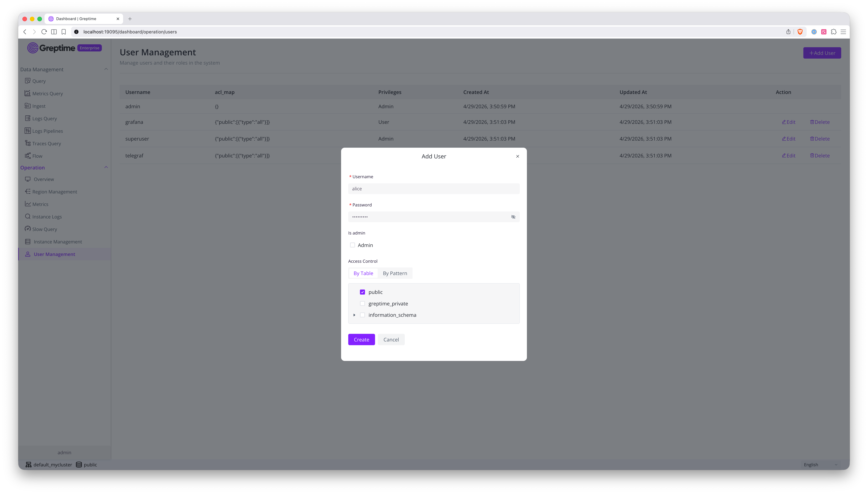Open the browser share icon
Screen dimensions: 868x494
[788, 32]
